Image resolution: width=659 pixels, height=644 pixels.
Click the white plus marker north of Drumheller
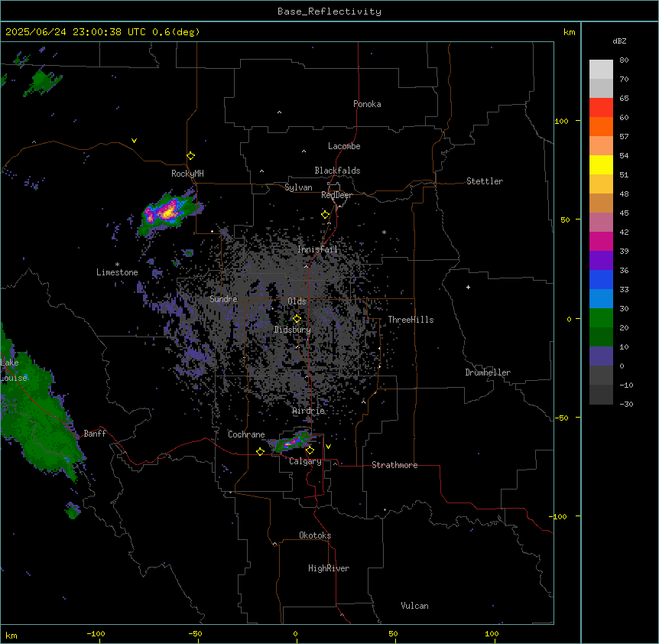tap(468, 287)
